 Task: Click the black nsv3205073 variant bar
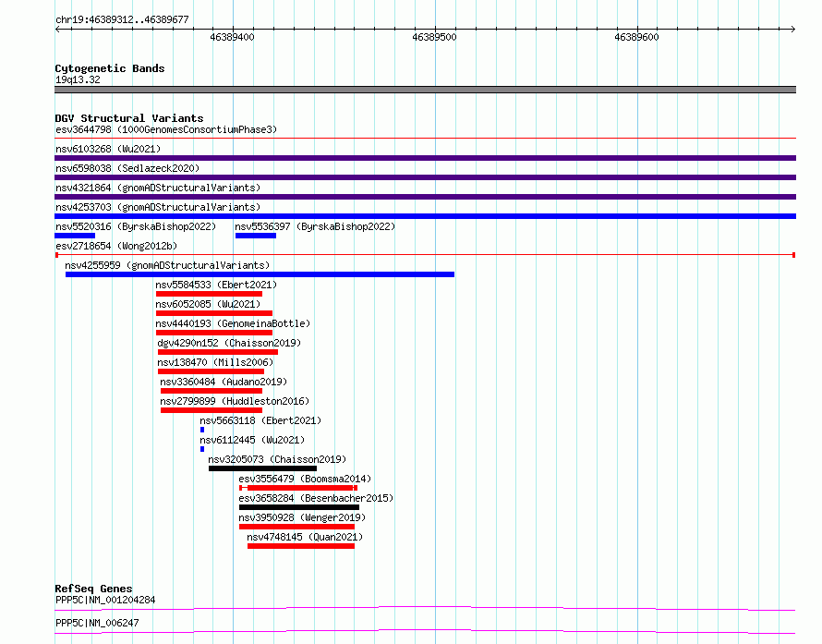pyautogui.click(x=262, y=468)
